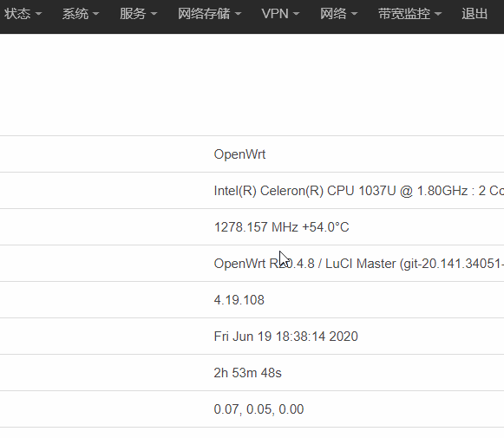Open the 网络存储 menu
The width and height of the screenshot is (504, 438).
coord(210,14)
